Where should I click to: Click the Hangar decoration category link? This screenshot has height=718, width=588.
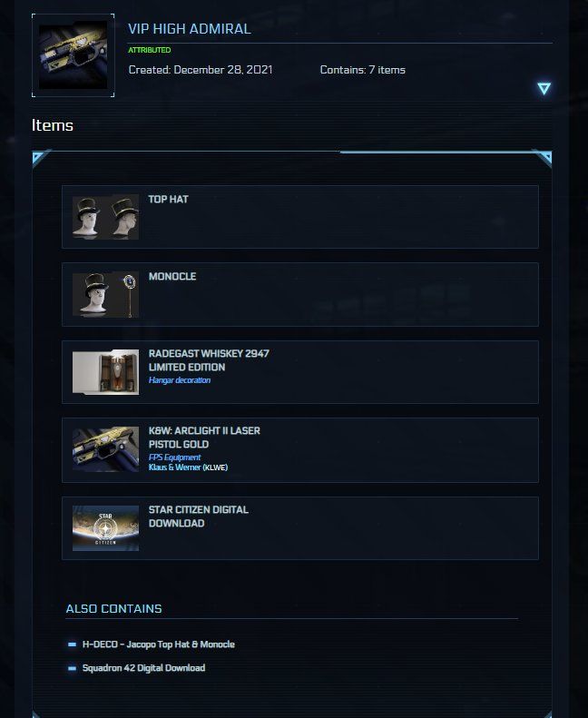[180, 380]
